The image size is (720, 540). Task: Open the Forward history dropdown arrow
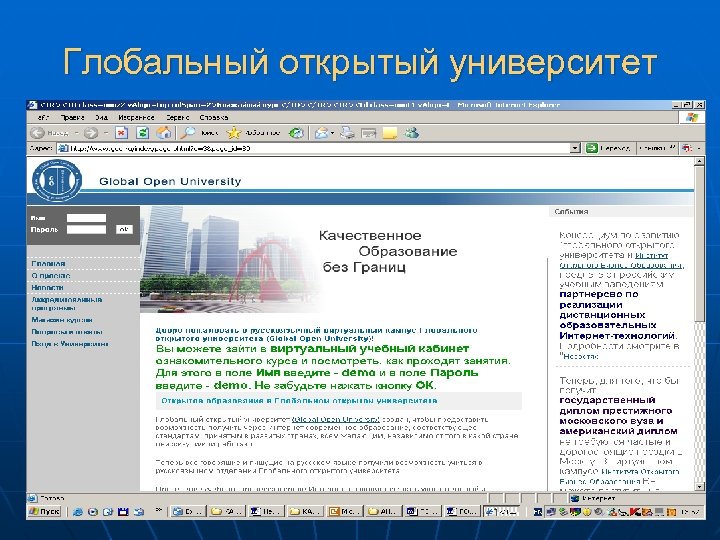[x=106, y=134]
